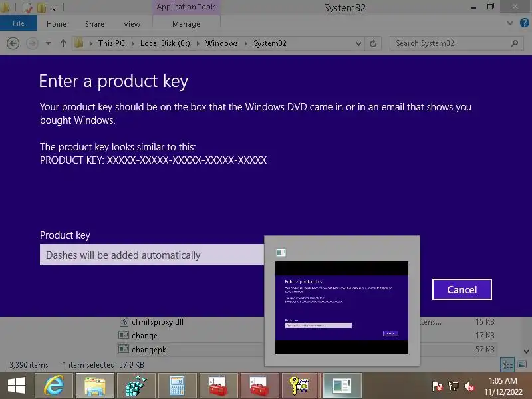Navigate to This PC breadcrumb
532x399 pixels.
pyautogui.click(x=112, y=43)
